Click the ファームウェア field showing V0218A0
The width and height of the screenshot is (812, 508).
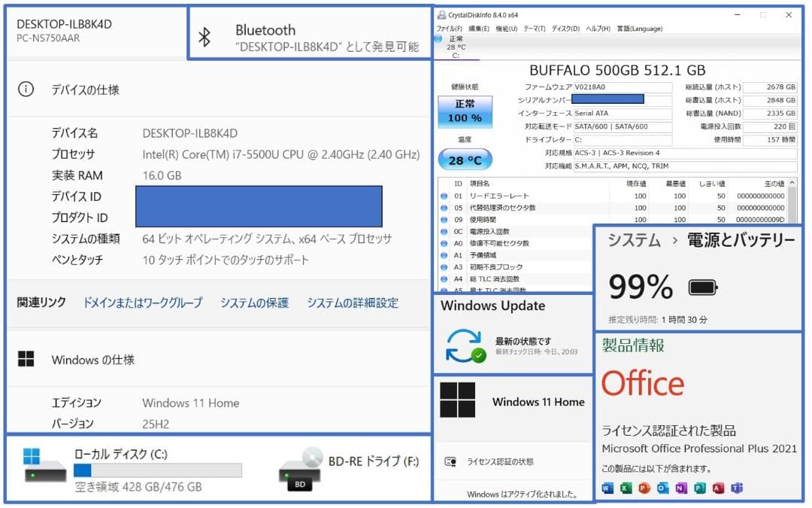click(x=623, y=87)
